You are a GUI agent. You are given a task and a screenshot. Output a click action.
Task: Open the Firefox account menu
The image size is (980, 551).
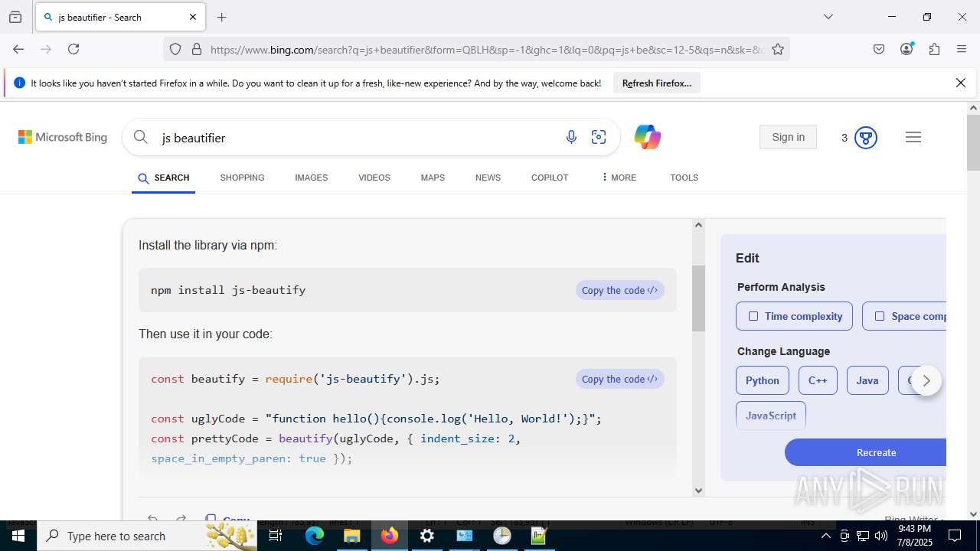tap(906, 49)
